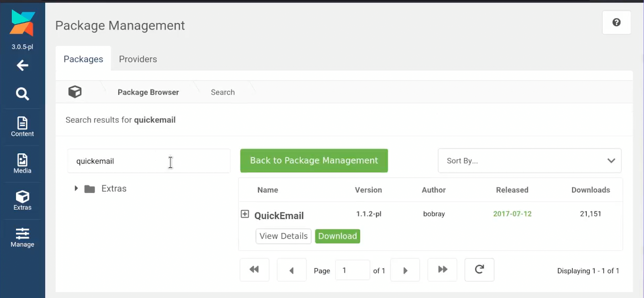Open the Sort By dropdown
644x298 pixels.
[529, 161]
